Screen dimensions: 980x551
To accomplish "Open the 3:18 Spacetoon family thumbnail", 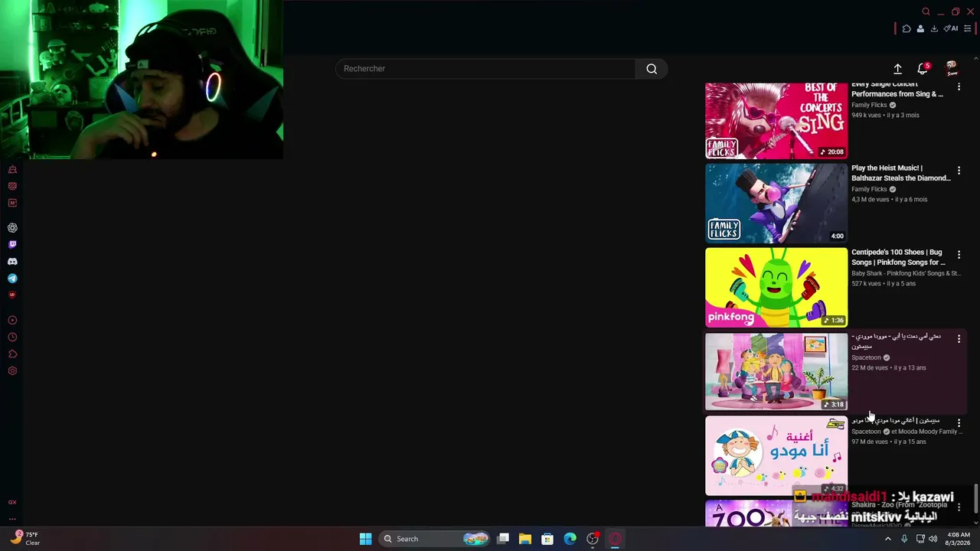I will (776, 372).
